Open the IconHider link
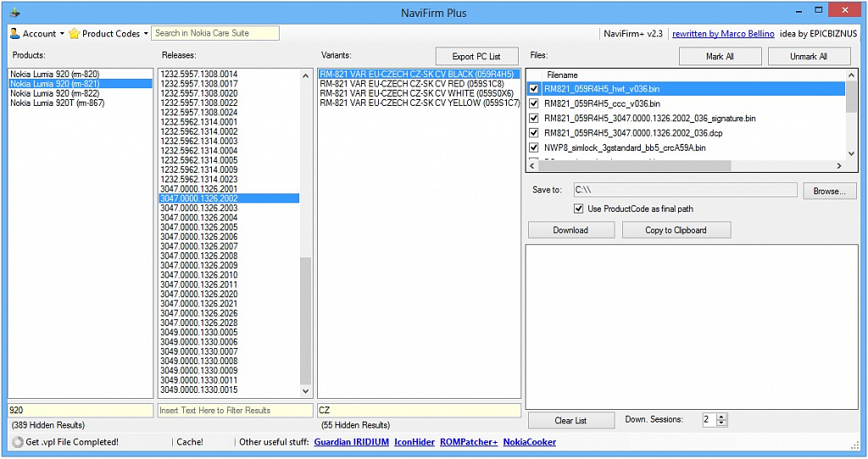Image resolution: width=868 pixels, height=459 pixels. point(415,442)
